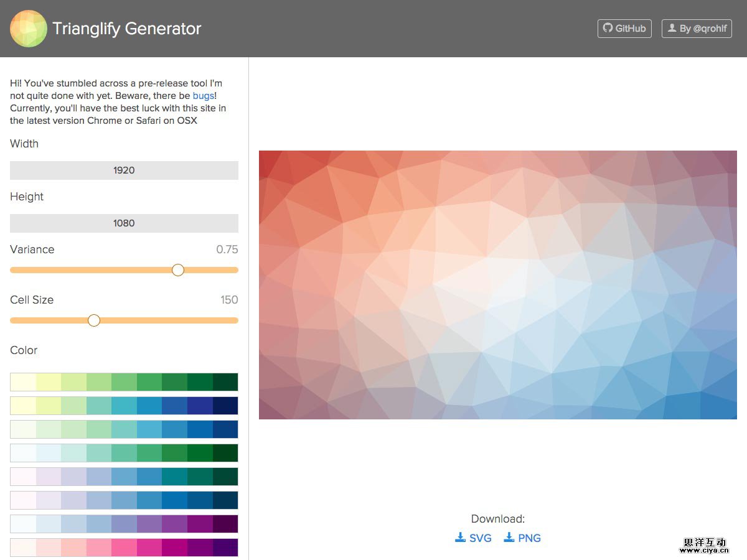Click the Trianglify logo icon

tap(29, 29)
